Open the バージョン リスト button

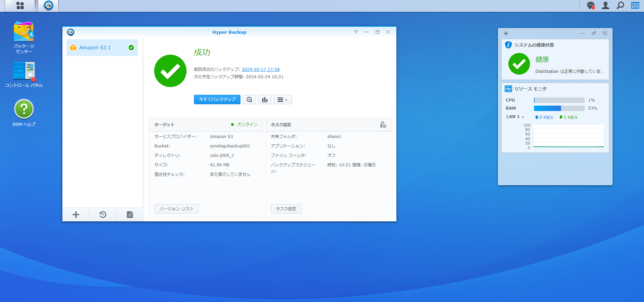point(176,209)
